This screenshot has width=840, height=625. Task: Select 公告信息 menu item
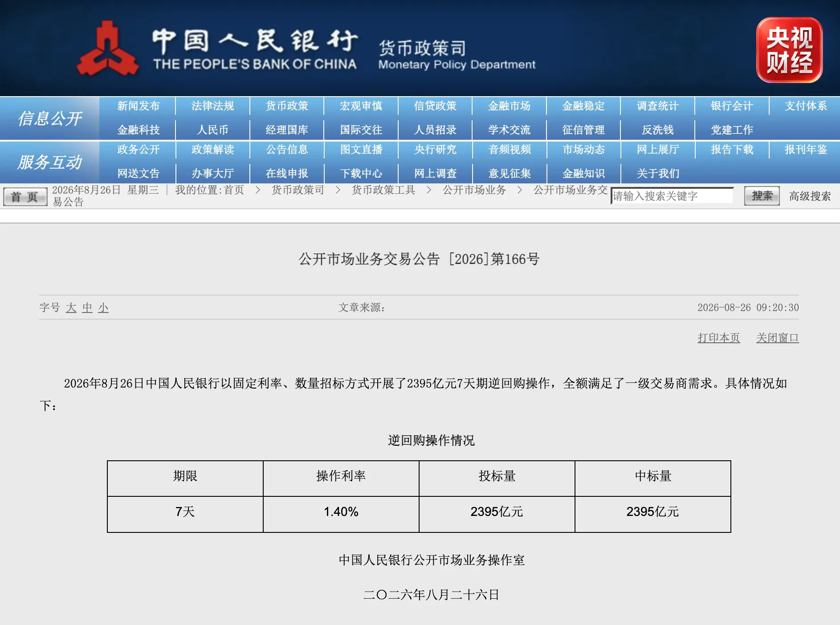coord(287,150)
